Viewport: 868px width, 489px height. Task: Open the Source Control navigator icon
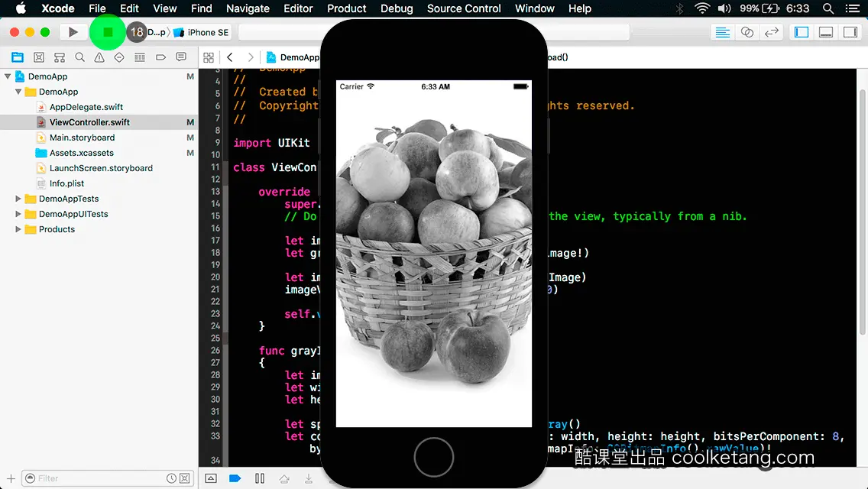(39, 57)
